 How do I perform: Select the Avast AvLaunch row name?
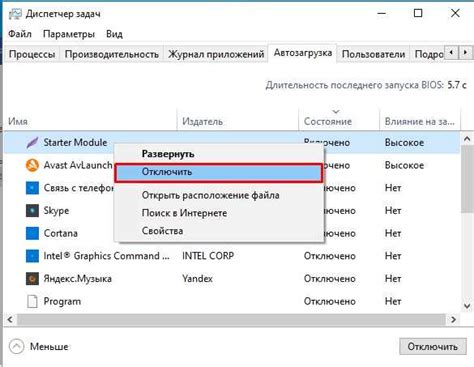[78, 165]
